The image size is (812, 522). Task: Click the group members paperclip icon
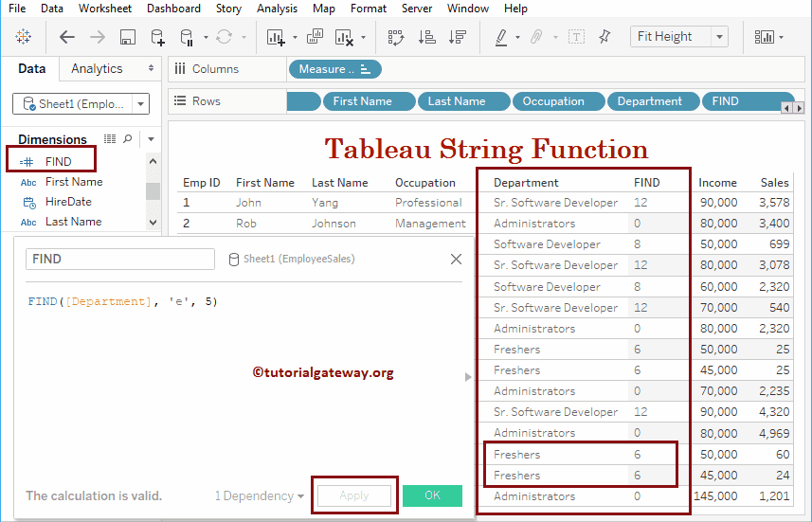click(x=536, y=37)
